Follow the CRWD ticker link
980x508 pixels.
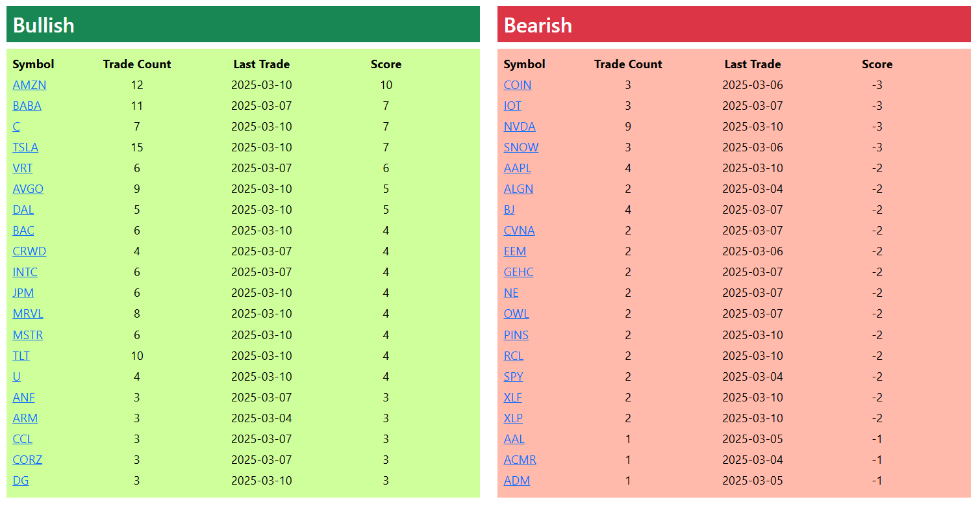click(x=29, y=251)
